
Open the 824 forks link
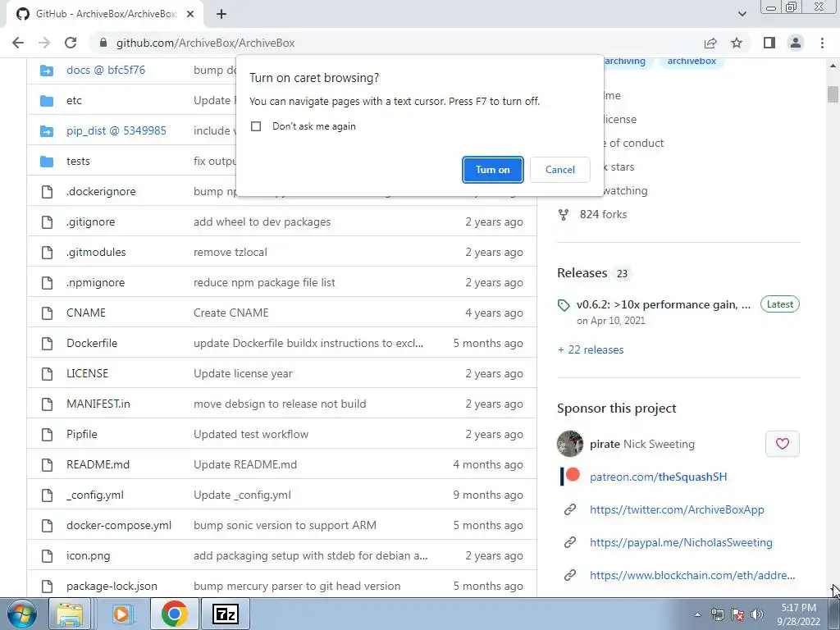click(x=603, y=215)
